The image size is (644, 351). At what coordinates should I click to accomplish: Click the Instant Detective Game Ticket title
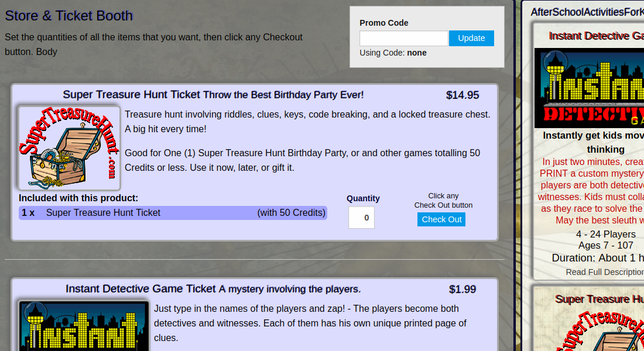[x=141, y=289]
